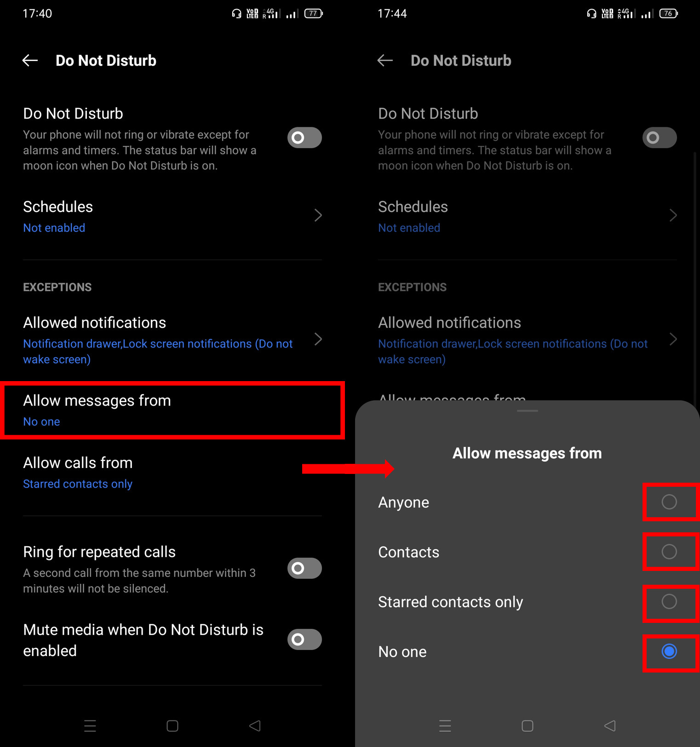Click the Contacts label in the sheet
700x747 pixels.
click(x=408, y=552)
